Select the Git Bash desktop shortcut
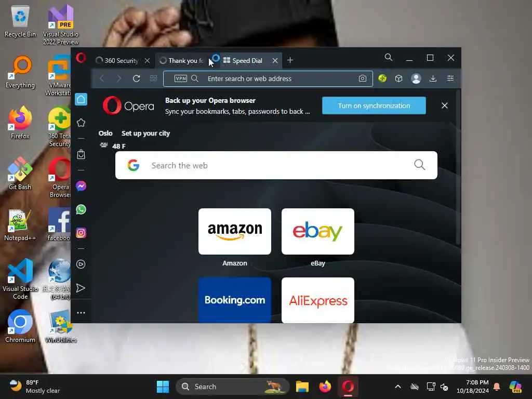Viewport: 532px width, 399px height. [20, 174]
